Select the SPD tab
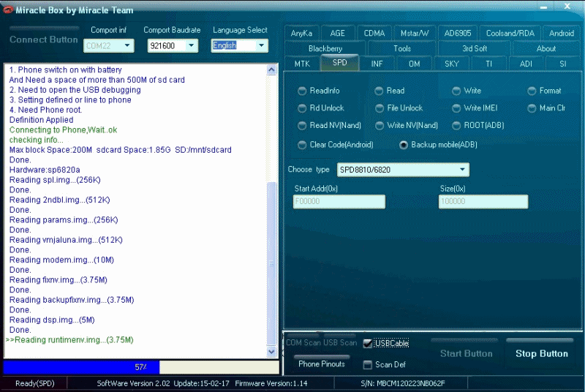 coord(339,63)
